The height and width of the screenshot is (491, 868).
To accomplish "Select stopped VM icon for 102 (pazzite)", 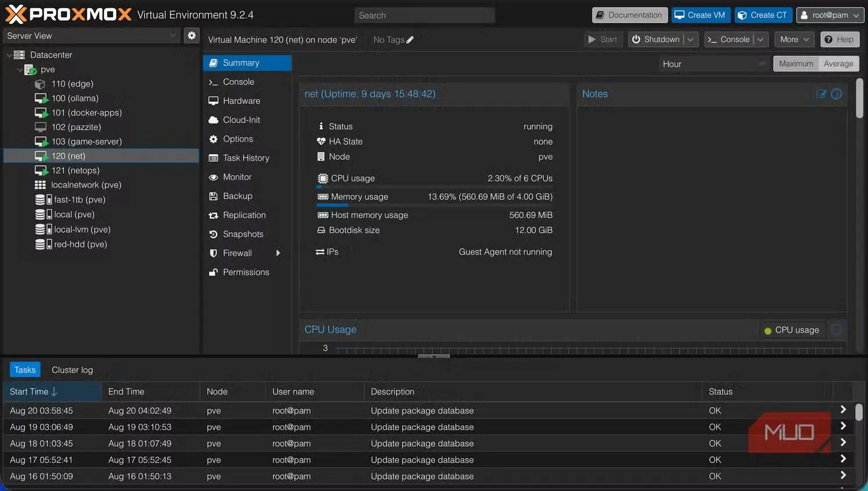I will [x=41, y=127].
